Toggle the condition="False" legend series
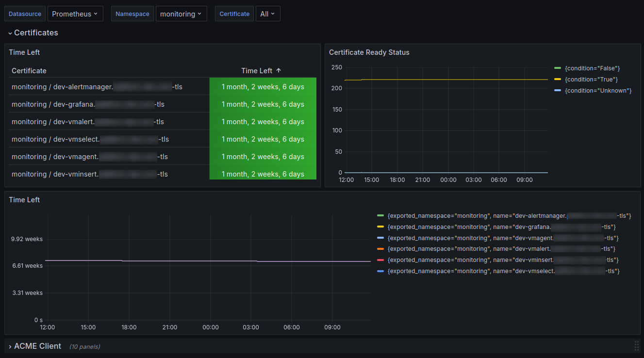 coord(592,68)
